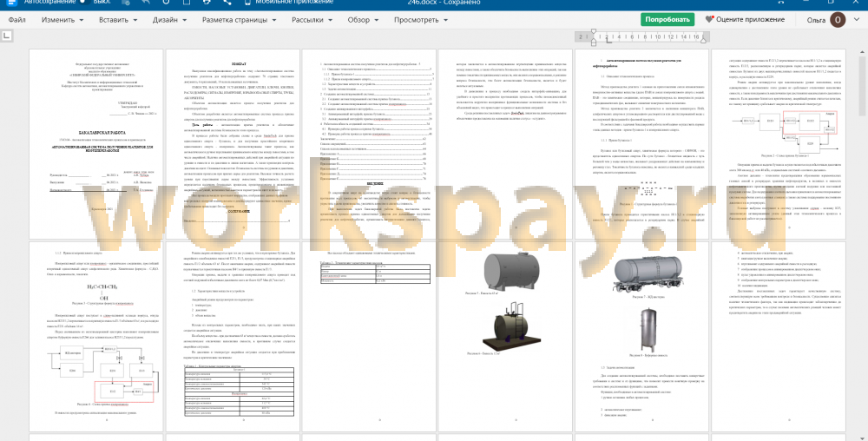
Task: Click the right indent marker on ruler
Action: [704, 39]
